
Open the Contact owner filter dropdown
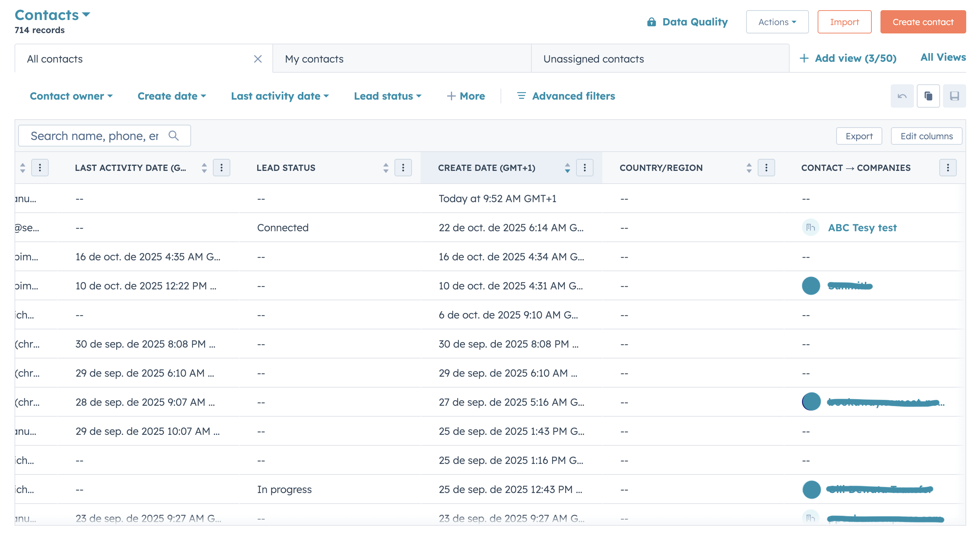(72, 96)
